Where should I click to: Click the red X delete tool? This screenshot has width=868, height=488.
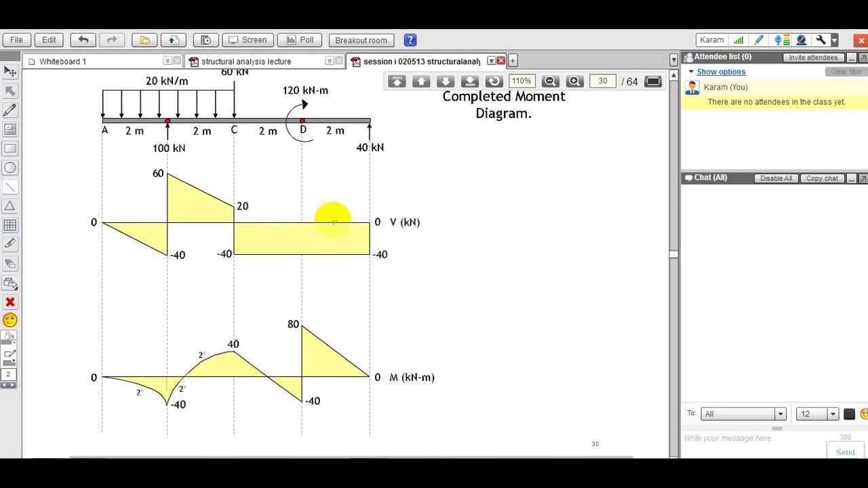coord(10,302)
